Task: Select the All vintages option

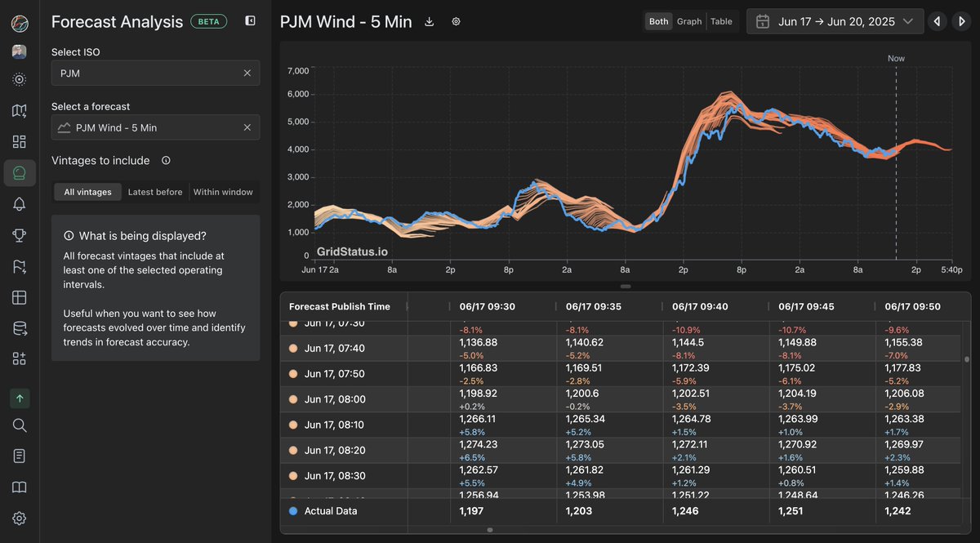Action: tap(88, 192)
